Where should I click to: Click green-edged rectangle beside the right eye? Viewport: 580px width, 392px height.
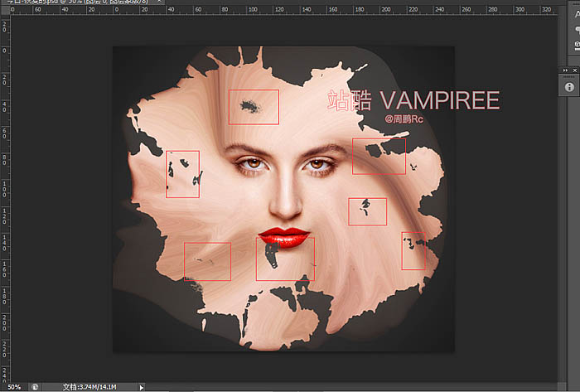pos(379,156)
